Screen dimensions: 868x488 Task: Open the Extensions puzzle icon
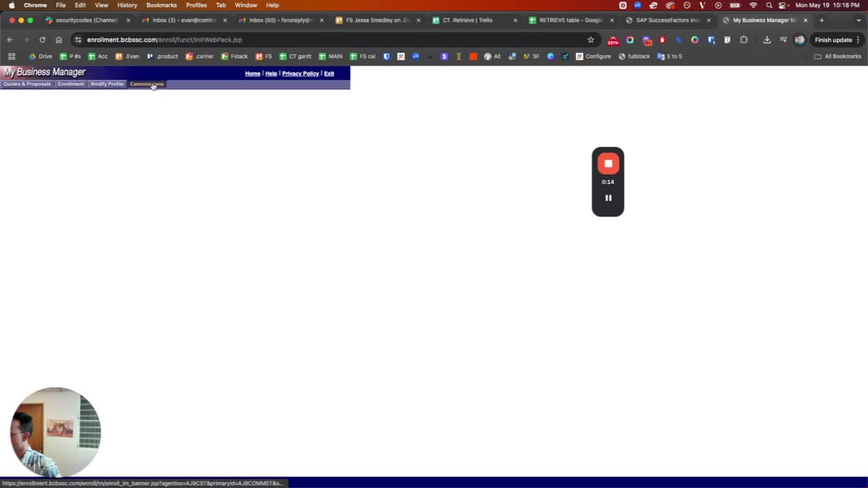click(x=743, y=40)
